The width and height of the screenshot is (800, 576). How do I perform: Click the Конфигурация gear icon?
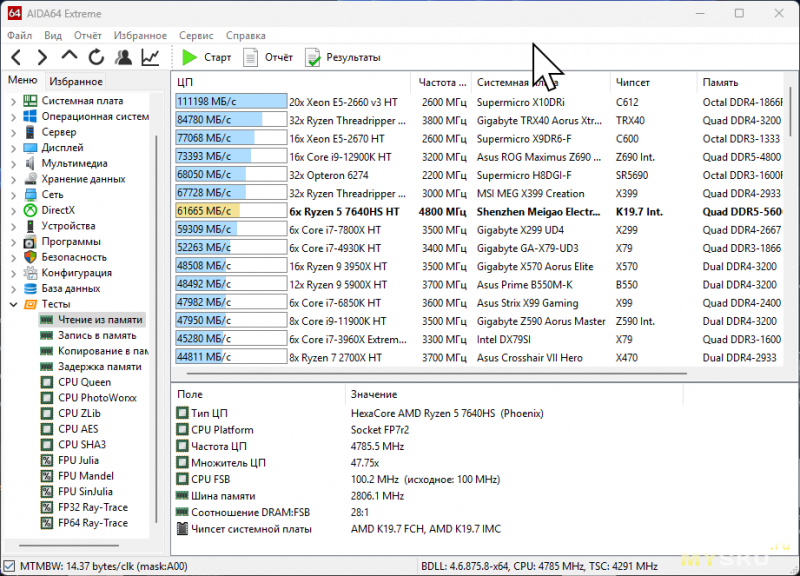pos(31,272)
